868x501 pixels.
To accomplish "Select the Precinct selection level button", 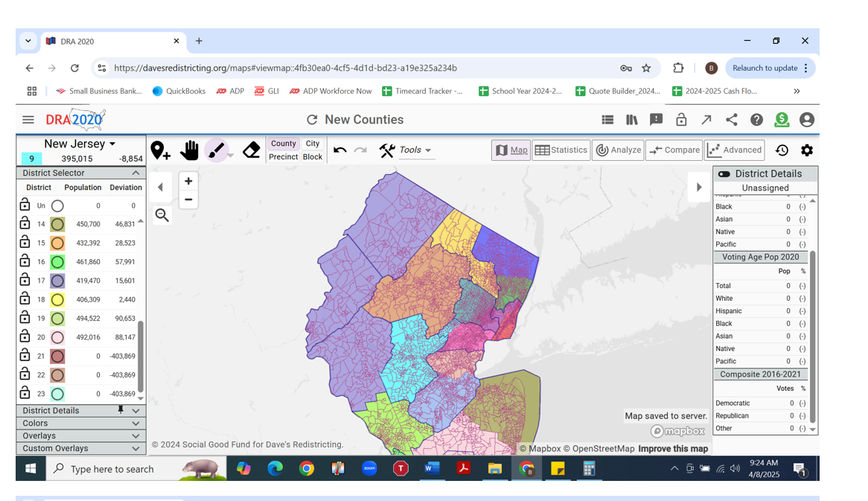I will [x=283, y=157].
